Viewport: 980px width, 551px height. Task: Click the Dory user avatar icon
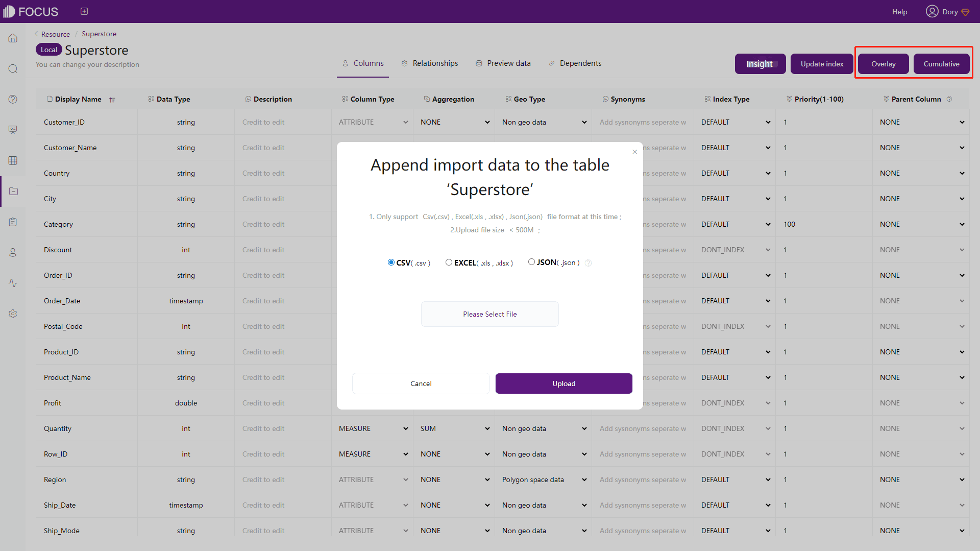click(x=932, y=11)
